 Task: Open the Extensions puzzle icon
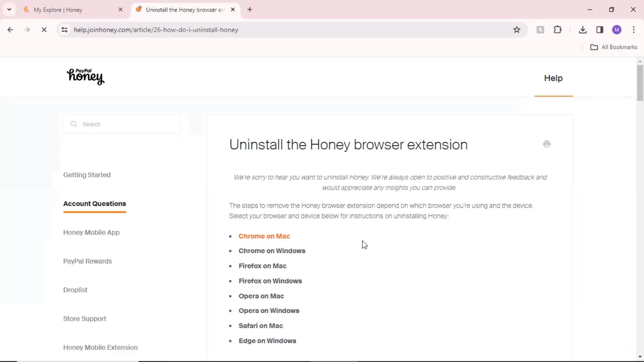coord(557,30)
